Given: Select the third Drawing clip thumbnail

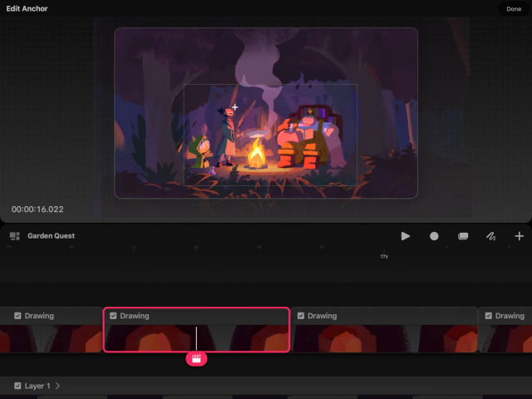Looking at the screenshot, I should pyautogui.click(x=384, y=338).
